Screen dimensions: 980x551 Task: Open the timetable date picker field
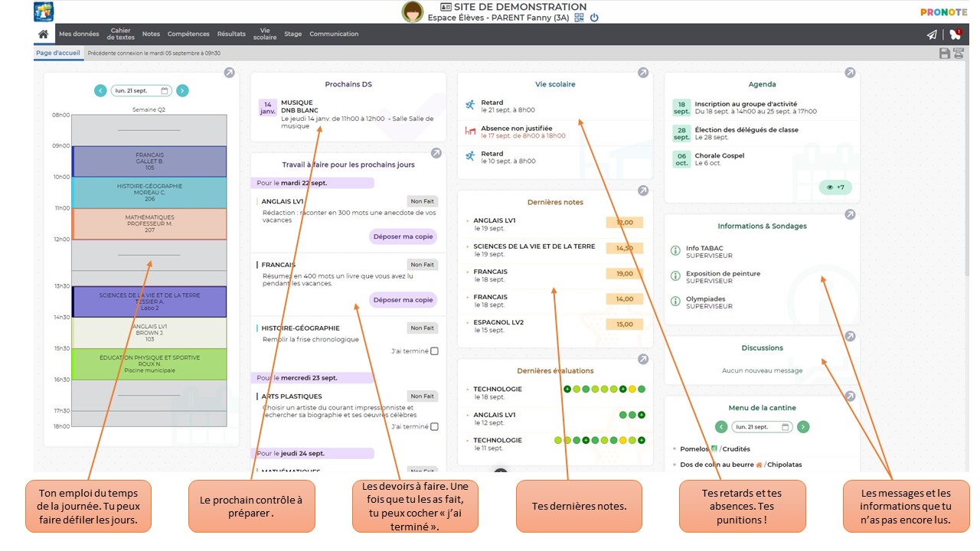pyautogui.click(x=142, y=90)
